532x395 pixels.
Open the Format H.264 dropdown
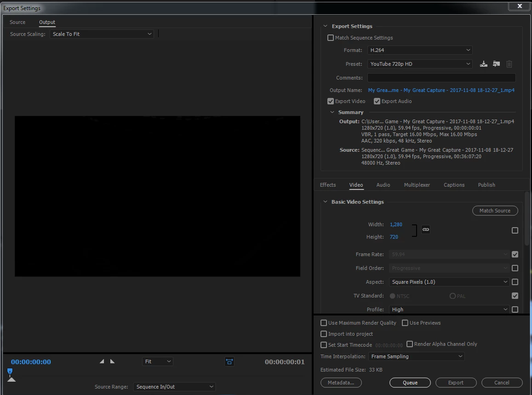(420, 50)
